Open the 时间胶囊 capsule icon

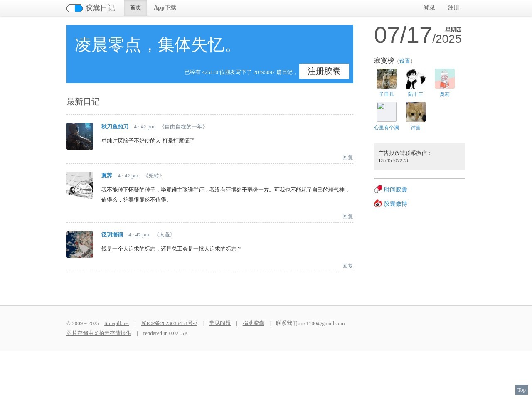pyautogui.click(x=378, y=189)
